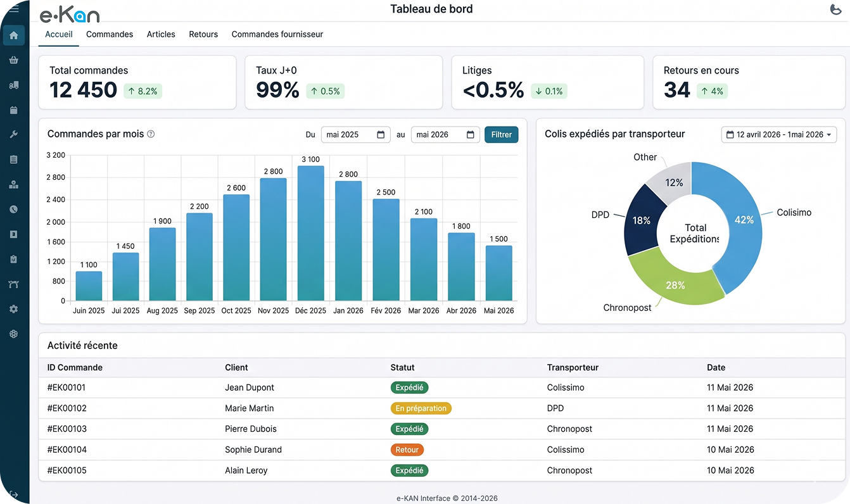850x504 pixels.
Task: Click the En préparation status badge
Action: (421, 408)
